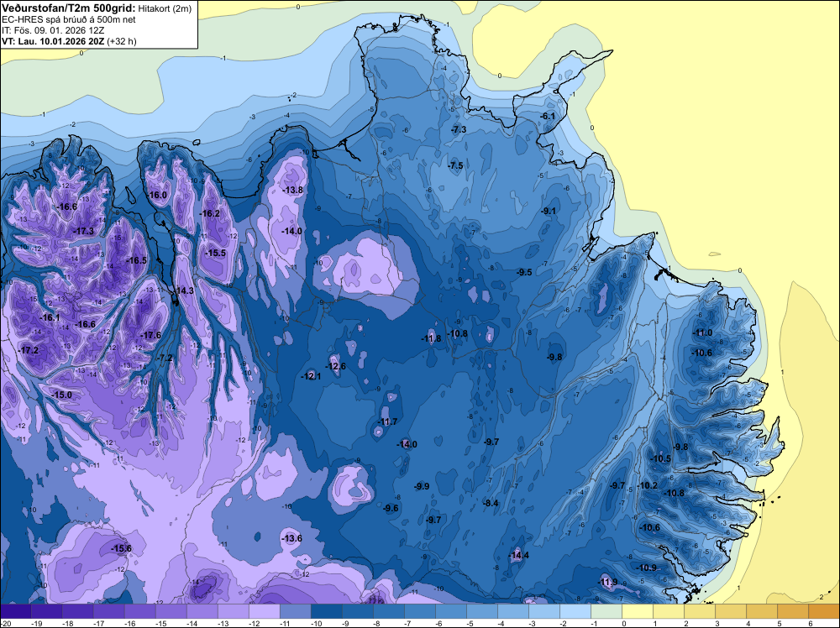Click the -13.6 temperature label
The width and height of the screenshot is (840, 628).
[x=291, y=538]
